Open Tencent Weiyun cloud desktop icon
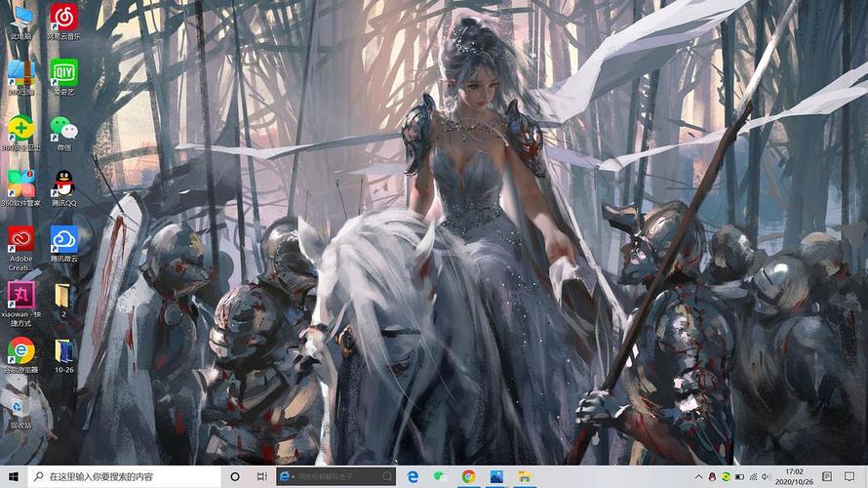868x488 pixels. (64, 239)
